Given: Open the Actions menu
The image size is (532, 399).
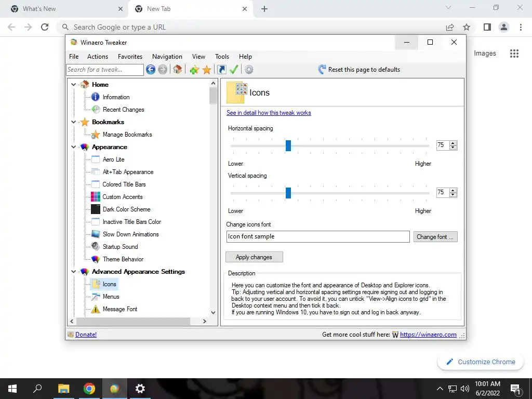Looking at the screenshot, I should 97,57.
